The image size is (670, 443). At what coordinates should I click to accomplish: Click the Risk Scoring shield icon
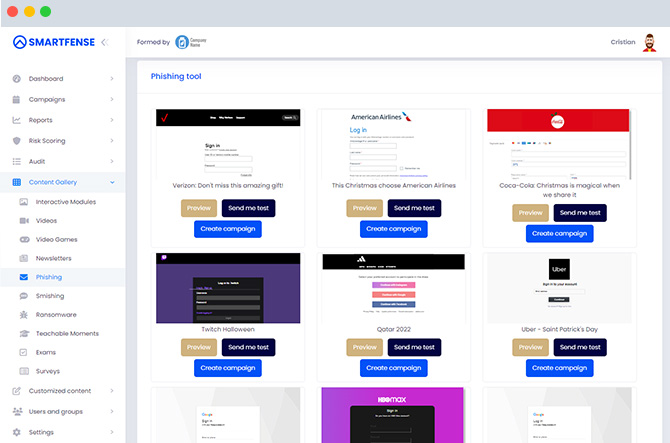click(17, 141)
